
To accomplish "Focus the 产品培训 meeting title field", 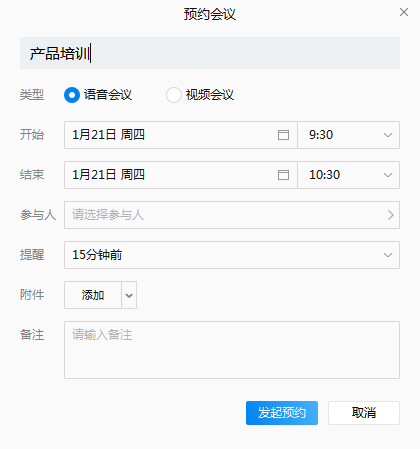I will pyautogui.click(x=210, y=53).
